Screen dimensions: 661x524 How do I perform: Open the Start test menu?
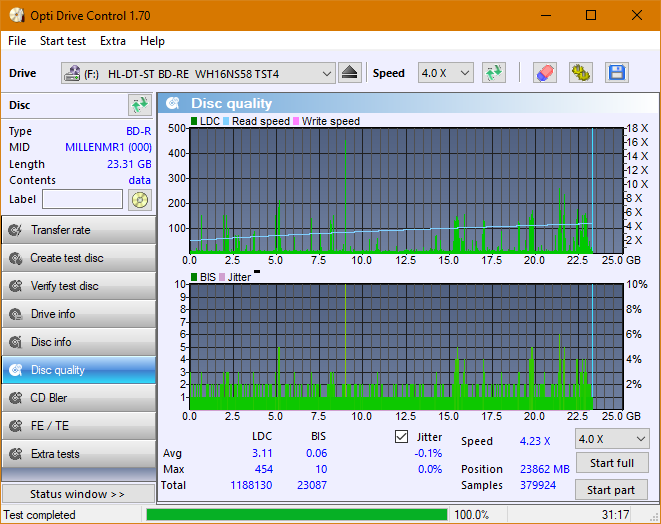click(x=63, y=41)
